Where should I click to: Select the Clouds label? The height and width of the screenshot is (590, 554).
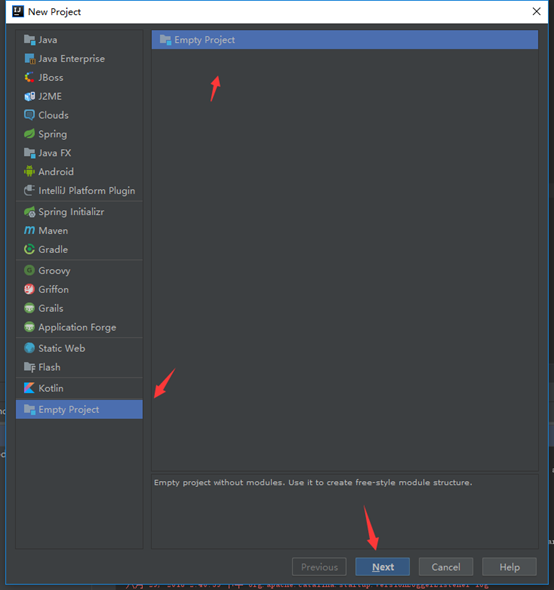(x=53, y=115)
